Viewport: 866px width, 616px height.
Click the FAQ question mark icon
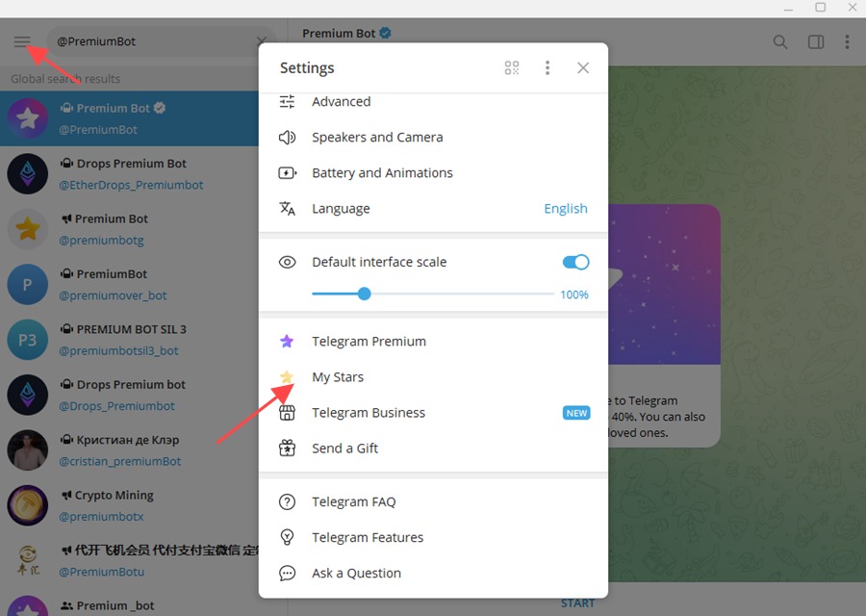click(287, 501)
